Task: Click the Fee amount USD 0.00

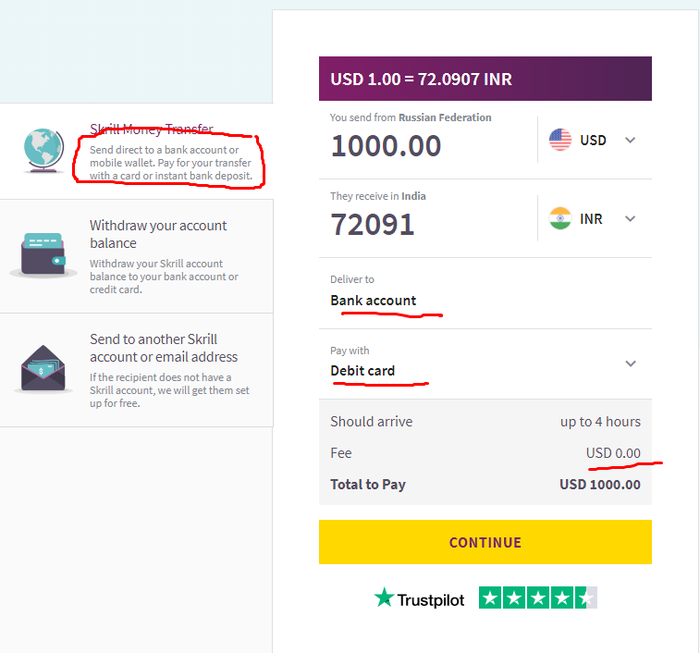Action: tap(613, 453)
